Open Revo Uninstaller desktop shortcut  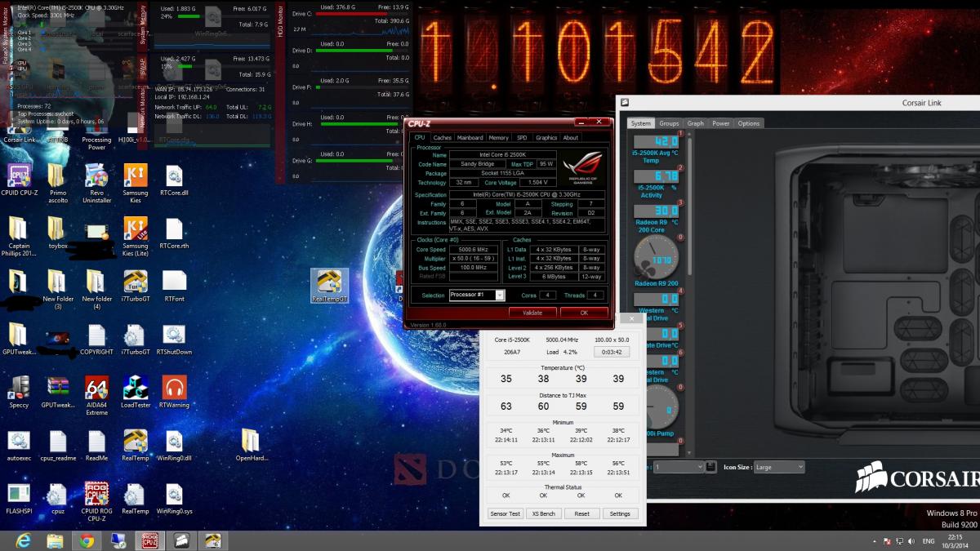(x=96, y=183)
